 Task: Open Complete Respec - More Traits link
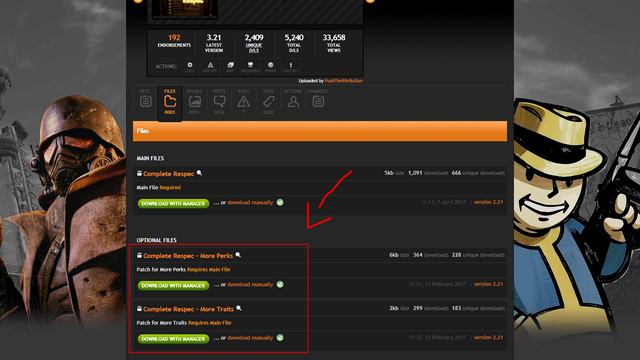(x=188, y=309)
